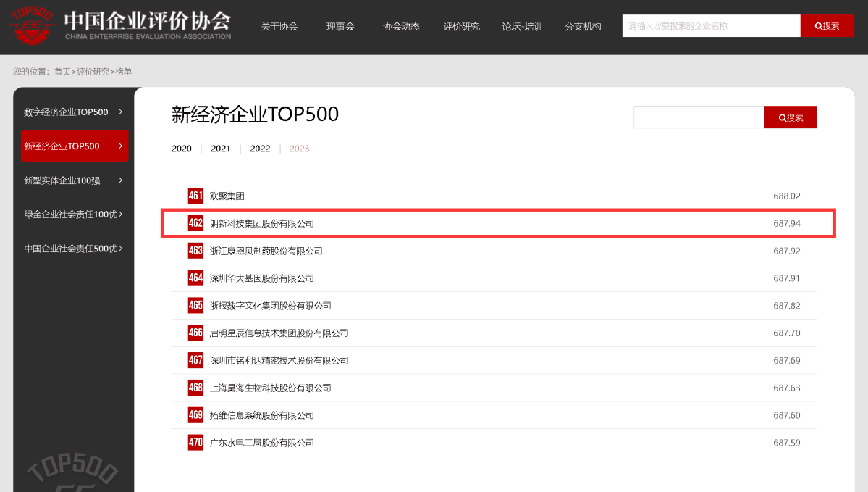Screen dimensions: 868x492
Task: Click score value 687.82
Action: (x=787, y=306)
